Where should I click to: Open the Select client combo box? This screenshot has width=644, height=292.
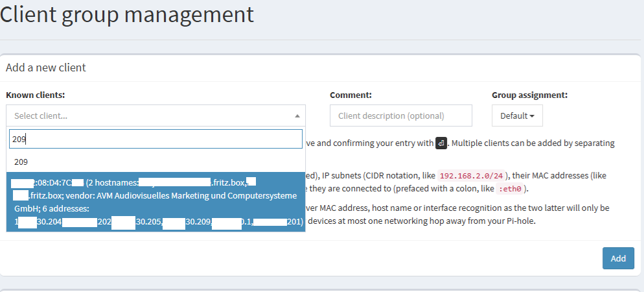pyautogui.click(x=149, y=116)
